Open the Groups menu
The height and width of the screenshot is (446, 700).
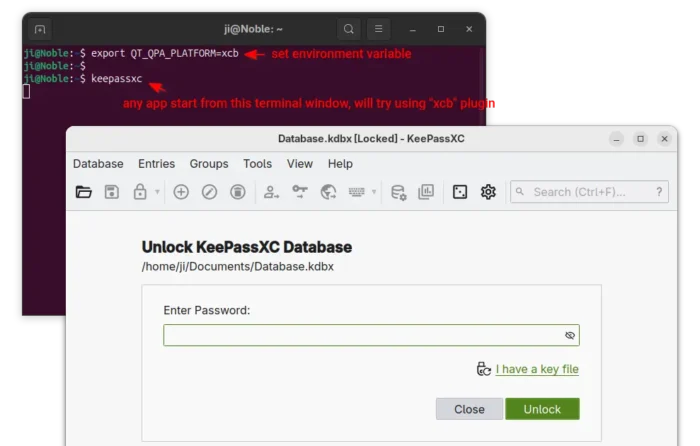click(x=209, y=164)
